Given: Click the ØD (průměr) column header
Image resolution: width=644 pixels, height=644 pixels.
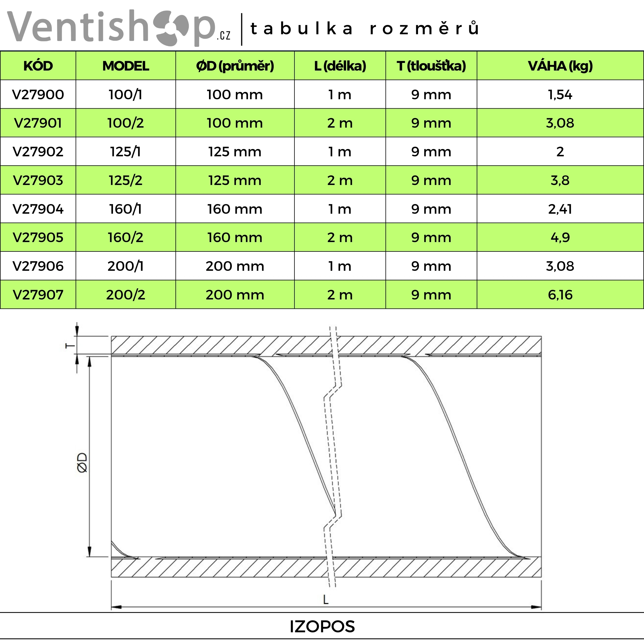Looking at the screenshot, I should (235, 66).
